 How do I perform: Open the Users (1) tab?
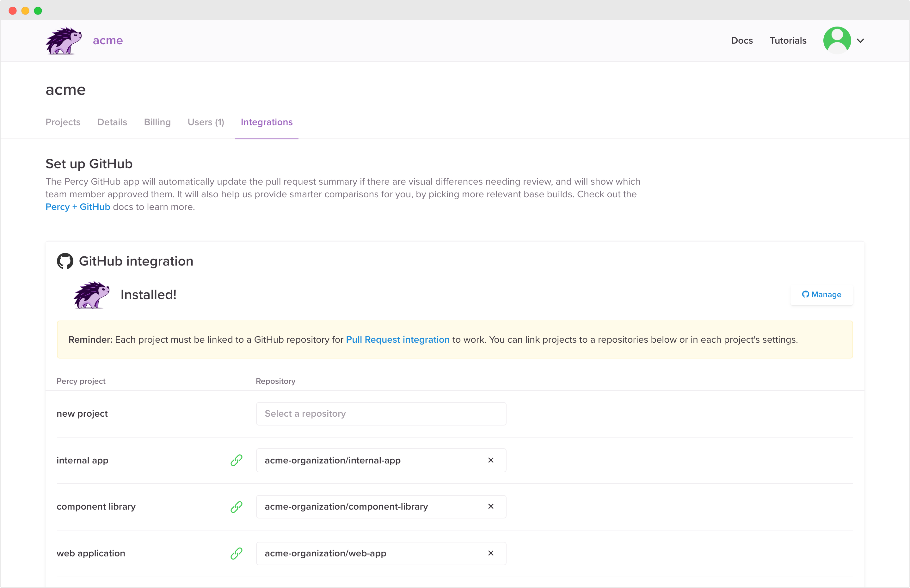(x=206, y=122)
